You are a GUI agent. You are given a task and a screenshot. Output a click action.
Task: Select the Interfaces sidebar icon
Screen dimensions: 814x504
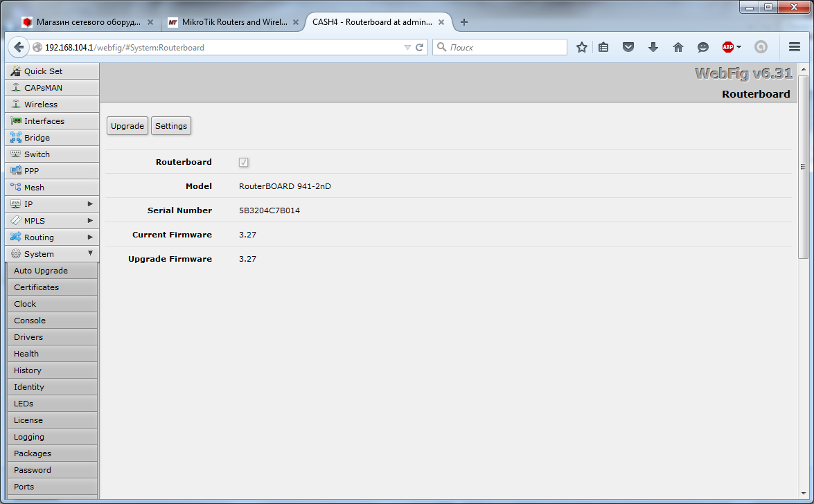click(16, 121)
